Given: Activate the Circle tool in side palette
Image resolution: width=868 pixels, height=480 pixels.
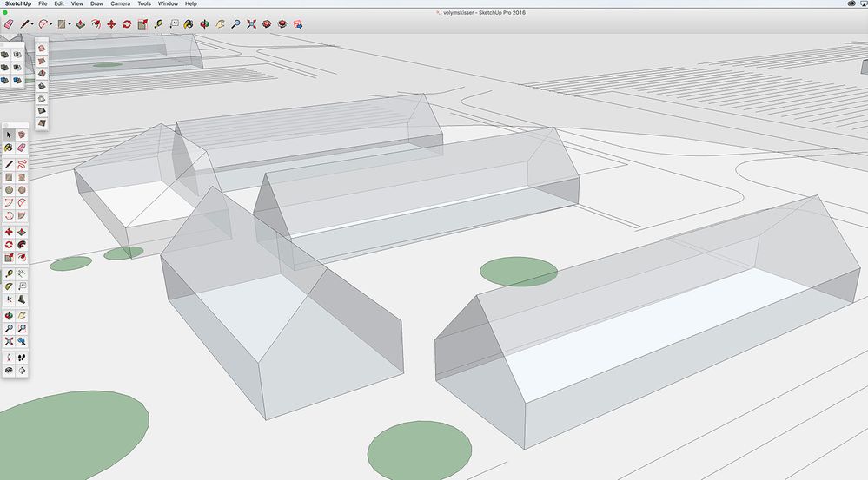Looking at the screenshot, I should tap(10, 190).
